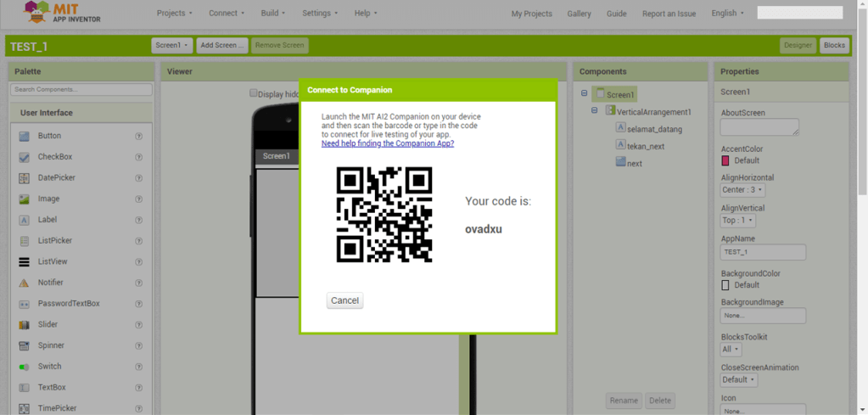The image size is (868, 415).
Task: Select the ListView component icon
Action: point(24,262)
